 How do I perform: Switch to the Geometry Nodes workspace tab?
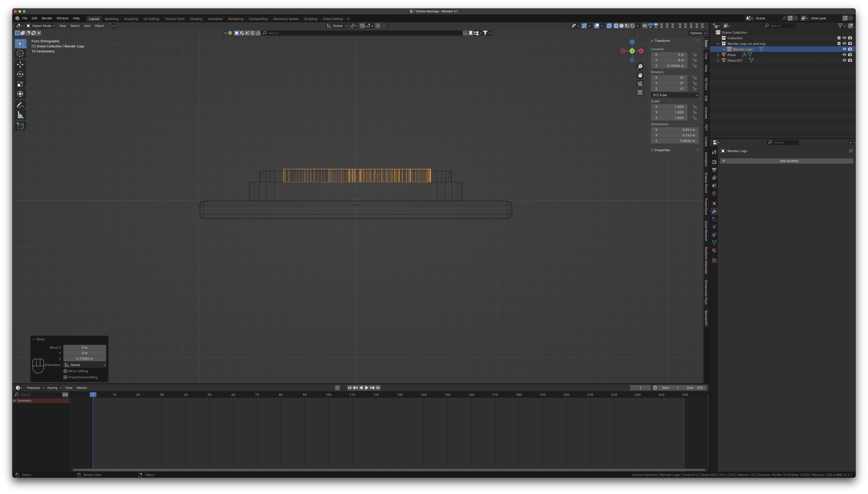(x=286, y=19)
